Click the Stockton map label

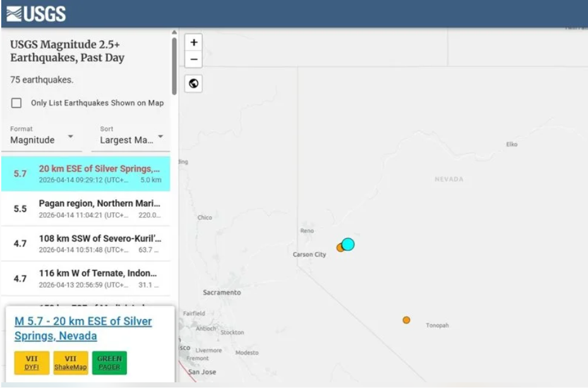(x=232, y=332)
